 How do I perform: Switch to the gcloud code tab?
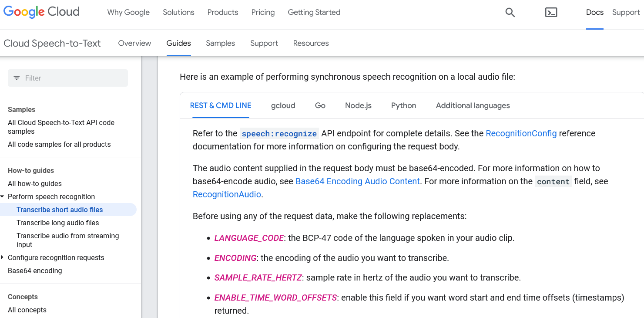283,105
